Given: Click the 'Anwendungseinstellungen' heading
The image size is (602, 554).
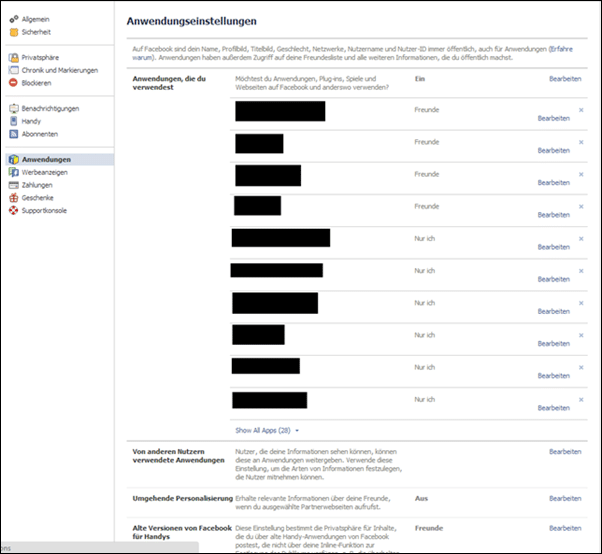Looking at the screenshot, I should coord(192,21).
